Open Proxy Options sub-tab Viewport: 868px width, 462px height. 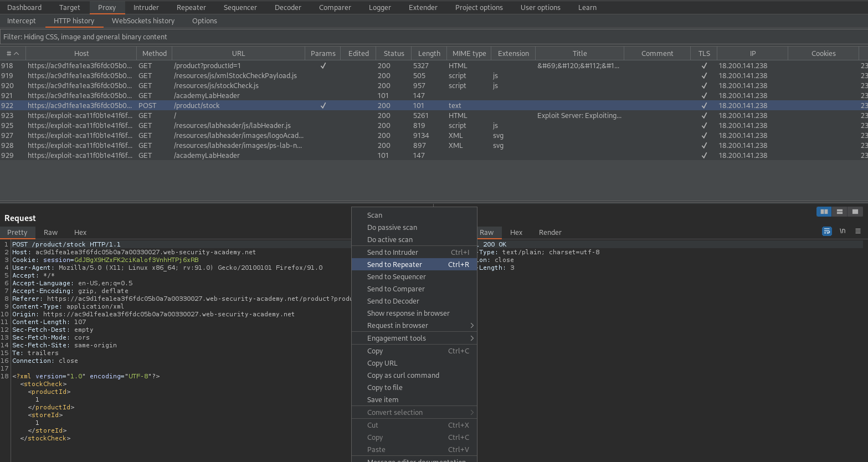204,20
